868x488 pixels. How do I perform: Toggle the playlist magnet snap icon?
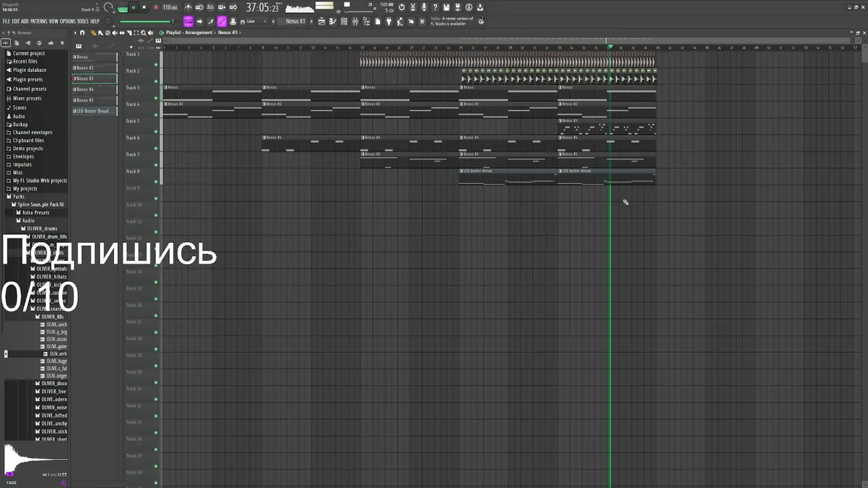(x=83, y=33)
